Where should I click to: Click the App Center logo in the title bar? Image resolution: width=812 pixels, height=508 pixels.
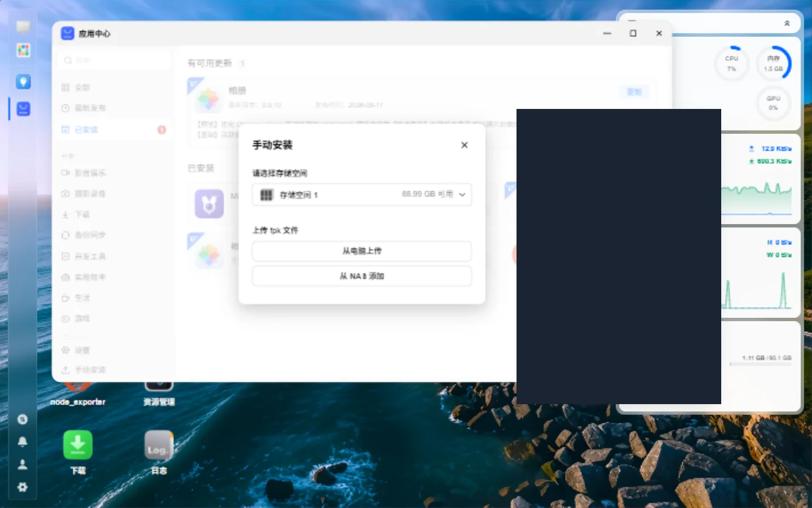pos(68,33)
